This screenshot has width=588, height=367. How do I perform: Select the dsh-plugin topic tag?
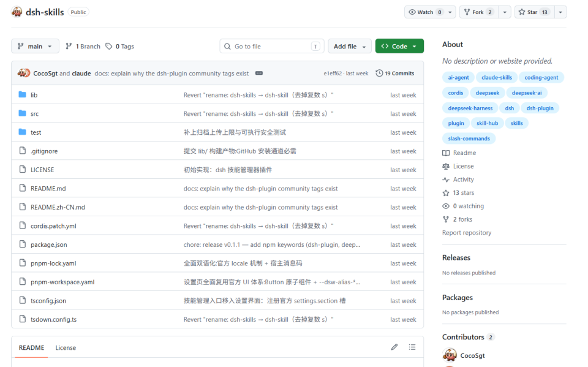coord(540,108)
